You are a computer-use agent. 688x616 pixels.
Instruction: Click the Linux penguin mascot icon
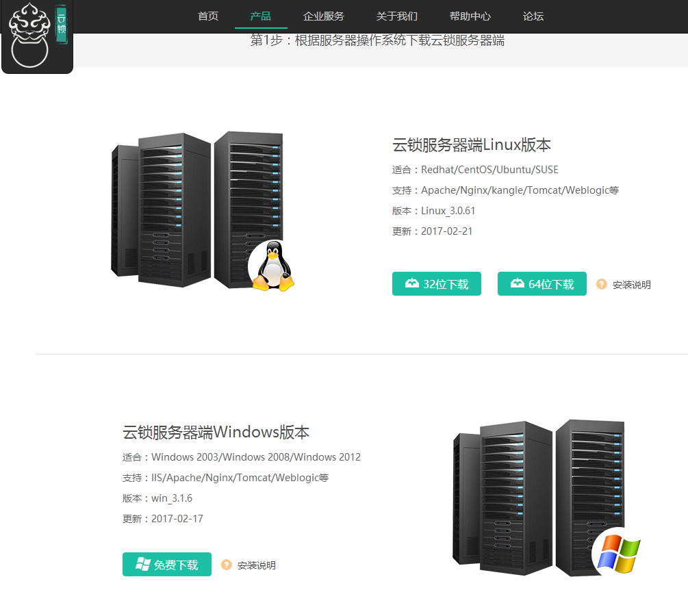pyautogui.click(x=272, y=266)
